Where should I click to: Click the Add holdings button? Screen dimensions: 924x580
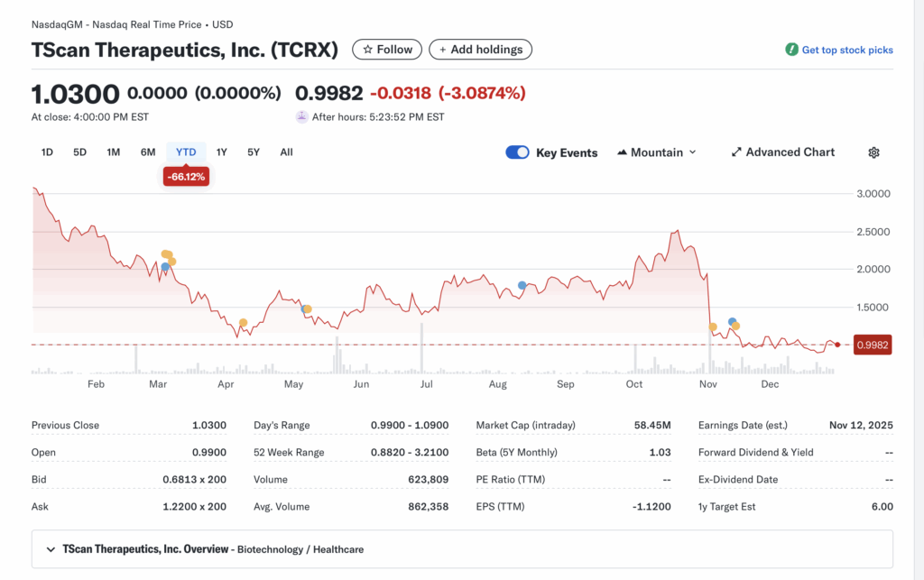(x=480, y=50)
